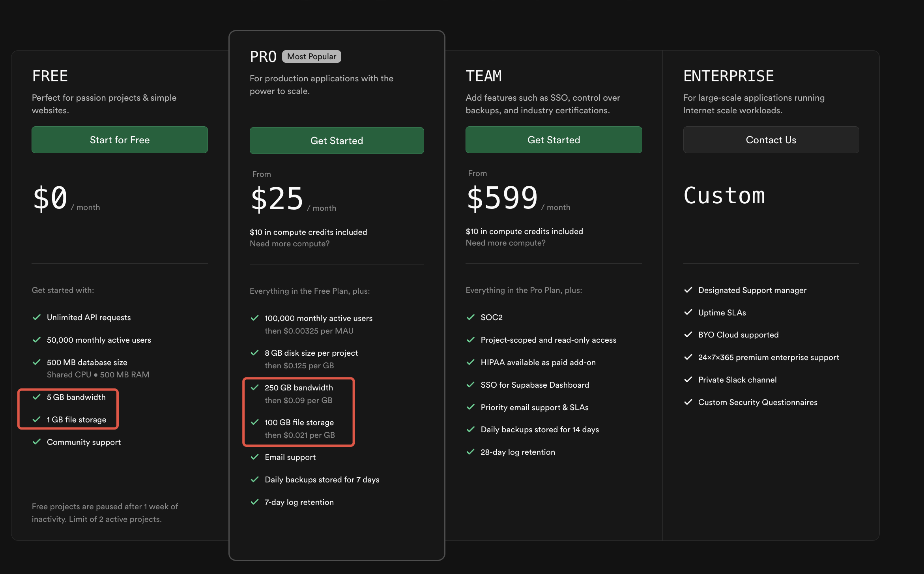Screen dimensions: 924x574
Task: Click the ENTERPRISE plan heading
Action: point(728,76)
